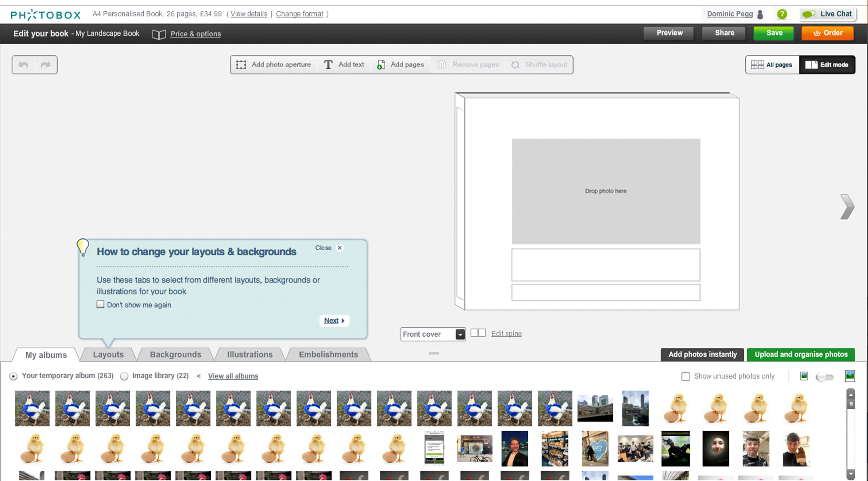The width and height of the screenshot is (868, 481).
Task: Click the Shuffle layout icon
Action: [515, 65]
